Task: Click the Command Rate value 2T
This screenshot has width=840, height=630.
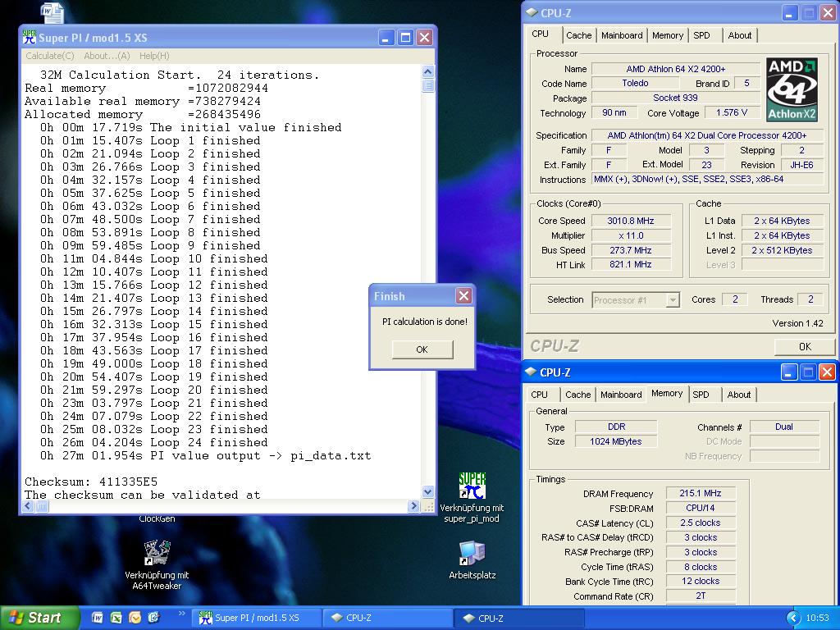Action: click(701, 596)
